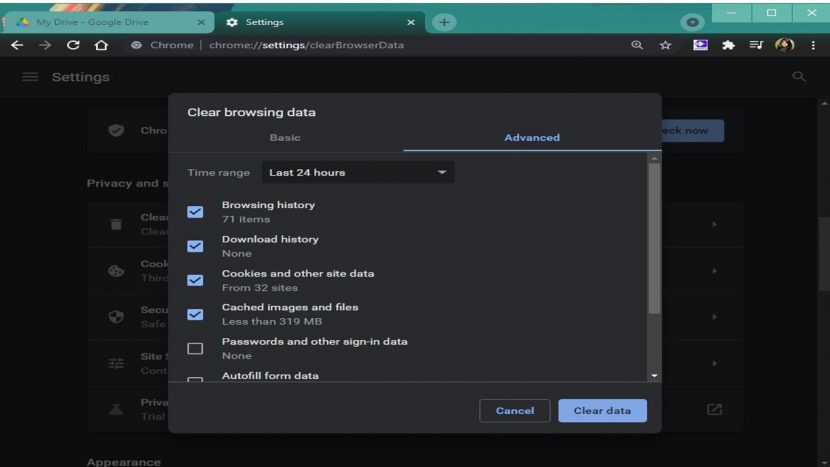830x467 pixels.
Task: Click the settings page scrollbar thumb
Action: pos(824,254)
